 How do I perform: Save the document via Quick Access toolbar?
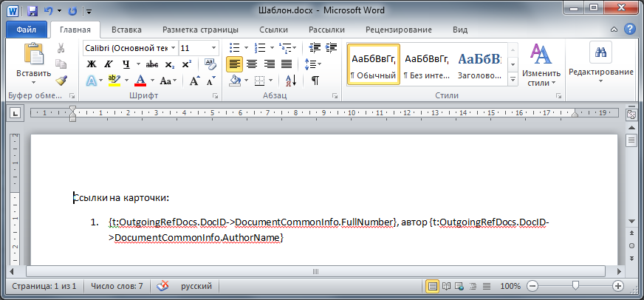click(32, 11)
